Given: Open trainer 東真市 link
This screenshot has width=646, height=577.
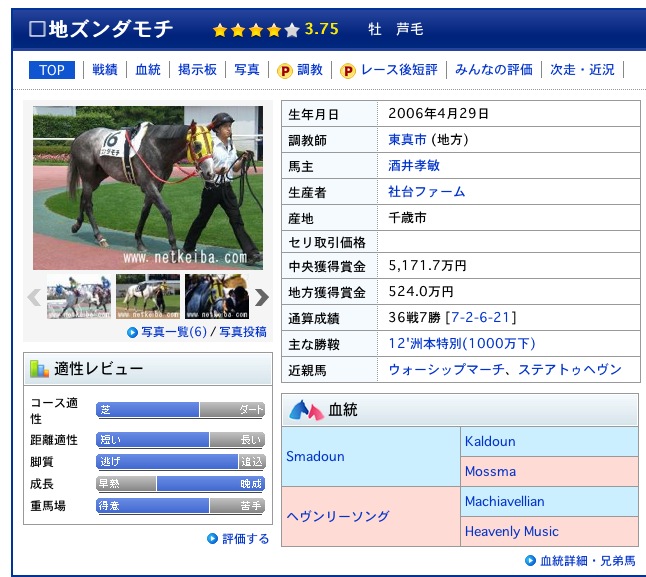Looking at the screenshot, I should [x=407, y=140].
